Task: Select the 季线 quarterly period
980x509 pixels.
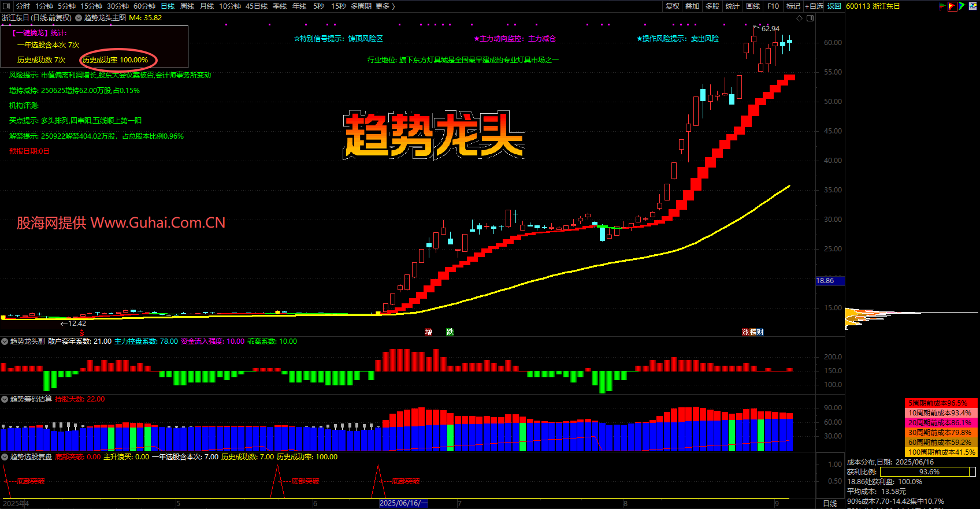Action: coord(280,6)
